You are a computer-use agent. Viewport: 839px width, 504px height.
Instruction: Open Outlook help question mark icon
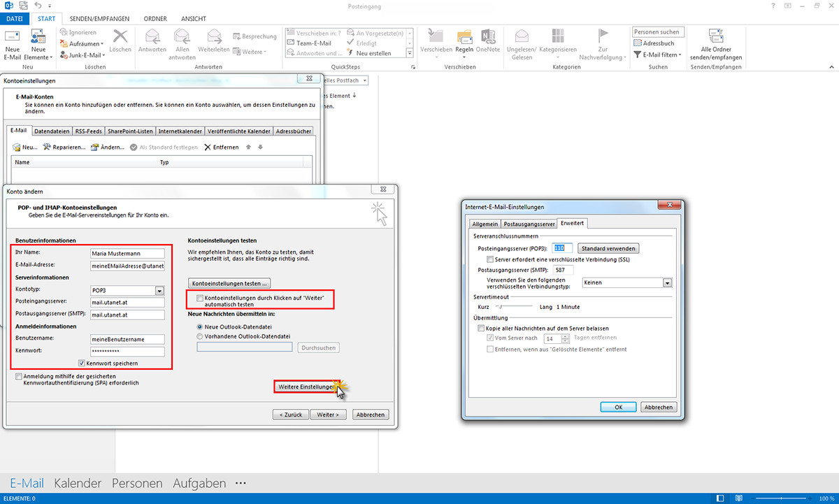[773, 6]
